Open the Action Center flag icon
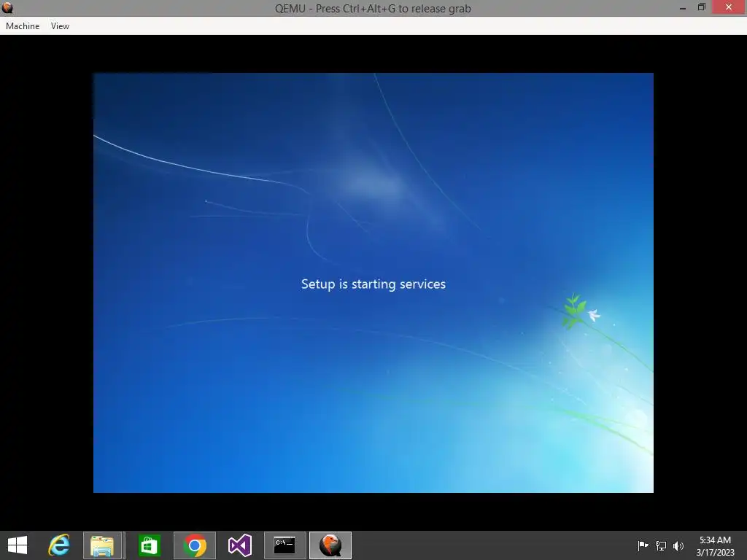 tap(643, 545)
